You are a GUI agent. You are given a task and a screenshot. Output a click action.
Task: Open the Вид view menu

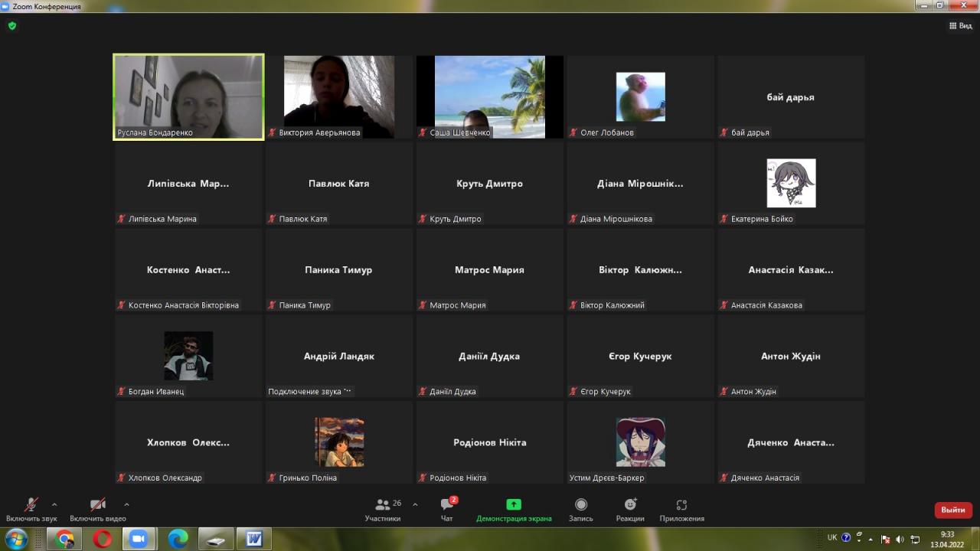pyautogui.click(x=961, y=25)
